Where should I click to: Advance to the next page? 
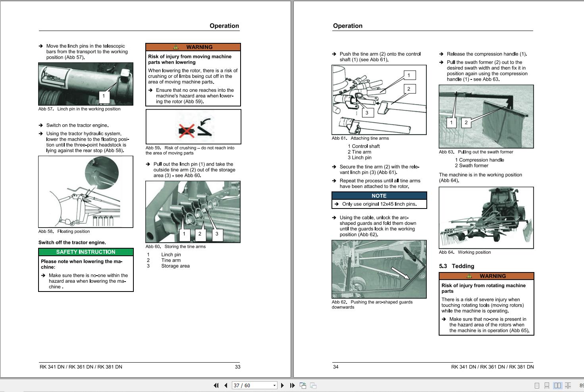pos(283,385)
